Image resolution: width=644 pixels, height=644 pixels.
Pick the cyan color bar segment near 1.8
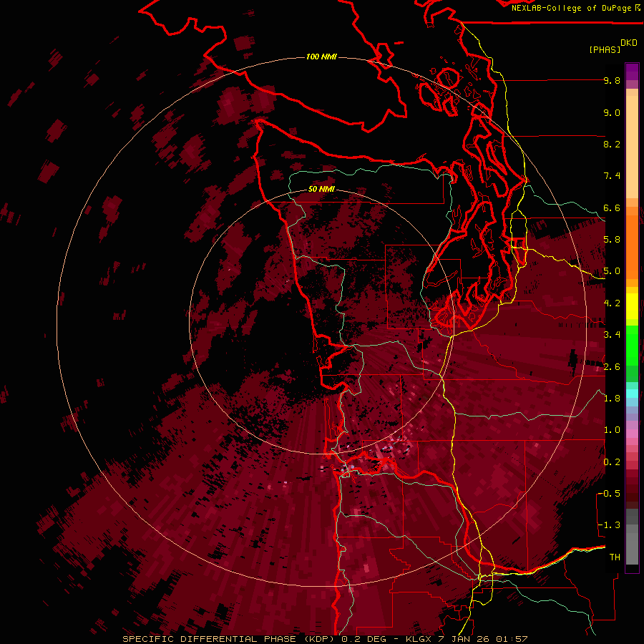(x=632, y=393)
